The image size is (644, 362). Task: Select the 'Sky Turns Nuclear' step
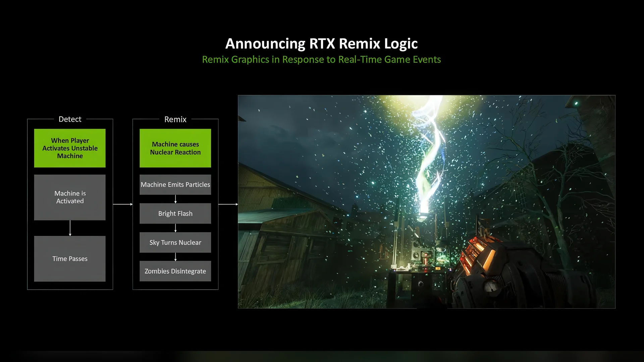(175, 242)
